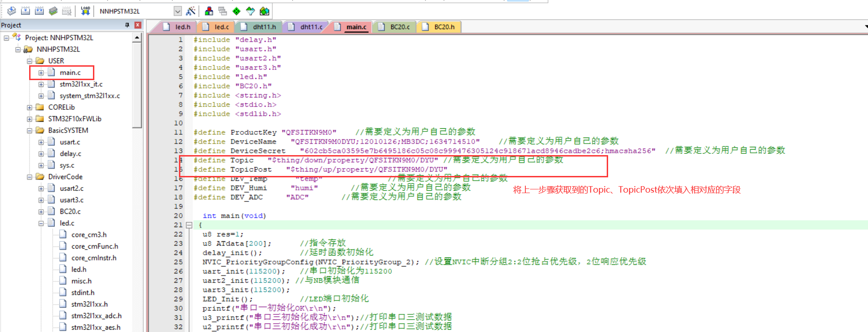Click the Rebuild all target files icon
The height and width of the screenshot is (332, 868).
(x=39, y=11)
